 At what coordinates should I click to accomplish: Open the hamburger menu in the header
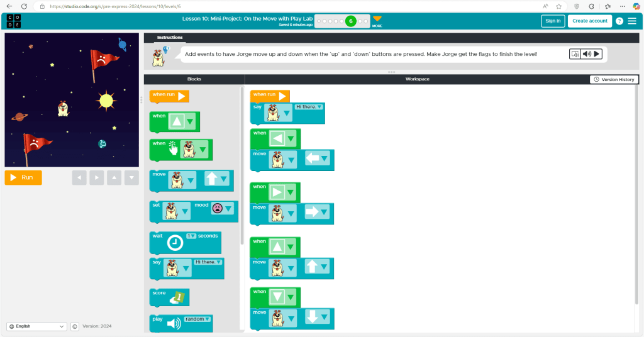pos(632,21)
